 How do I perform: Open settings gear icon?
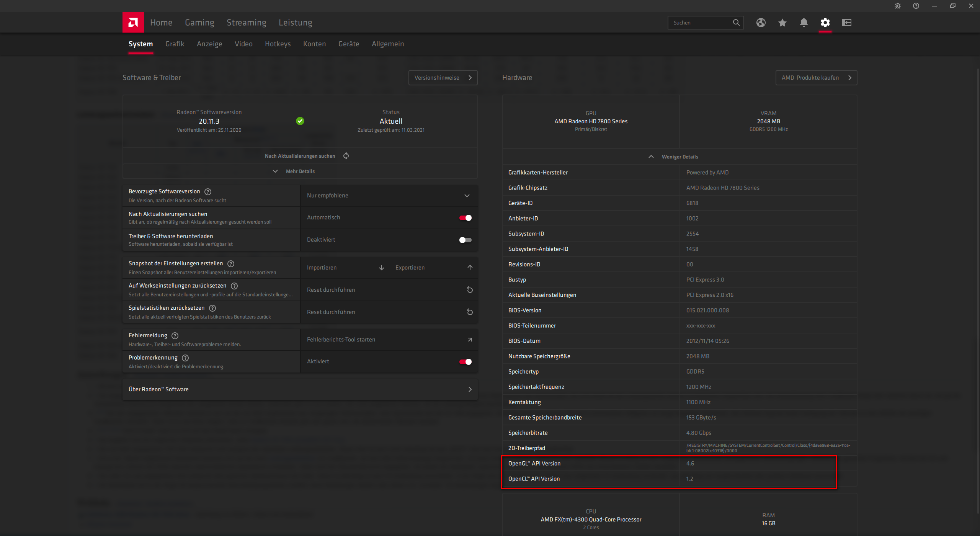825,23
